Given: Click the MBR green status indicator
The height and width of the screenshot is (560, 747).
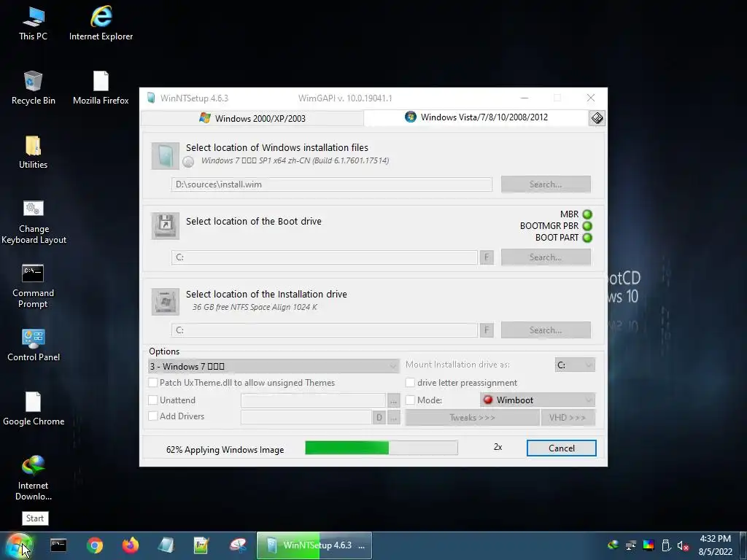Looking at the screenshot, I should coord(587,214).
